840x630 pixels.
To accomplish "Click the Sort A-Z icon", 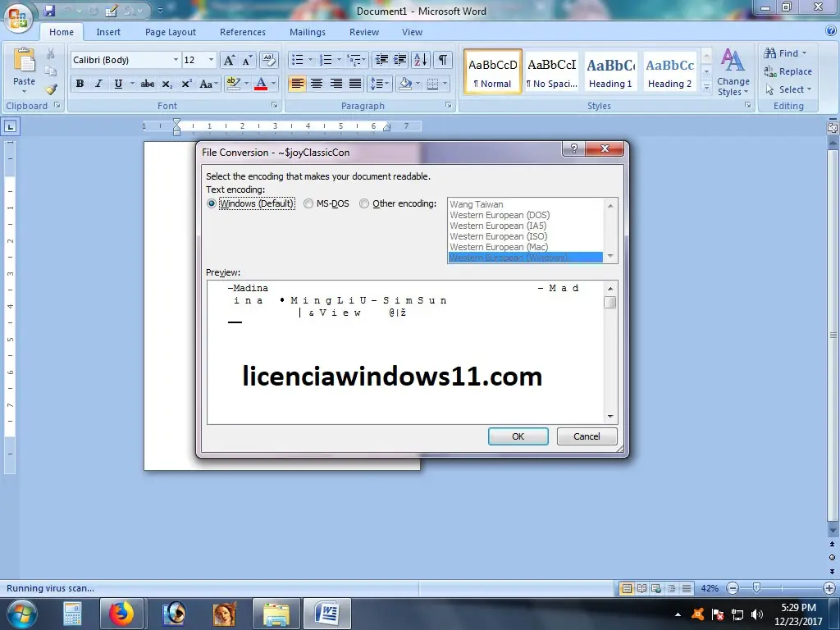I will [421, 60].
